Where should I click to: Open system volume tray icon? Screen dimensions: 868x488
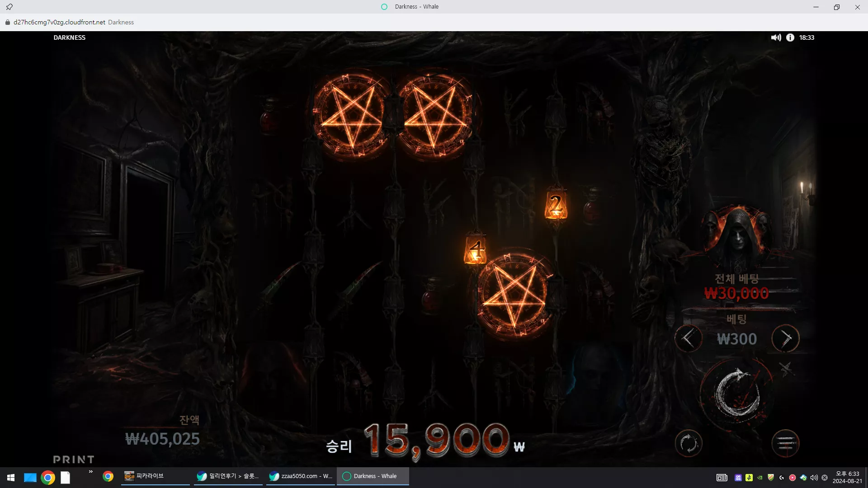point(814,478)
